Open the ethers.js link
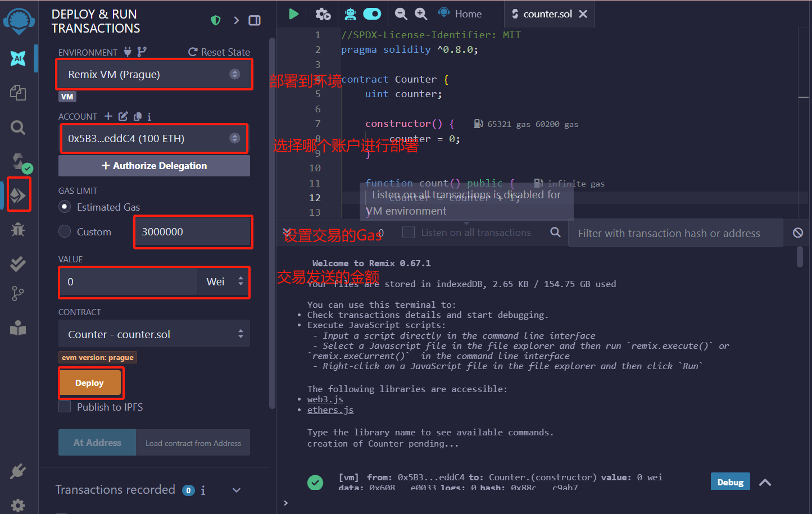This screenshot has width=812, height=514. (x=330, y=410)
